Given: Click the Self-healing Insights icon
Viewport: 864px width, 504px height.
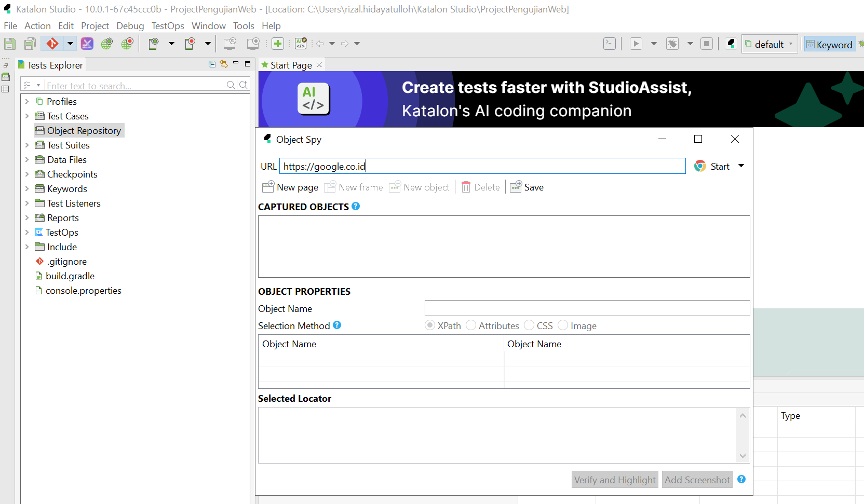Looking at the screenshot, I should (x=87, y=44).
